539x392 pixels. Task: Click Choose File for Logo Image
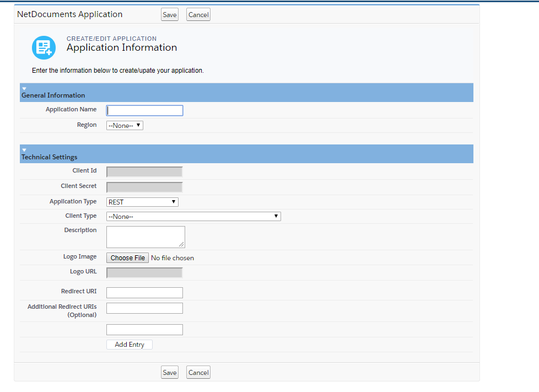(x=127, y=258)
